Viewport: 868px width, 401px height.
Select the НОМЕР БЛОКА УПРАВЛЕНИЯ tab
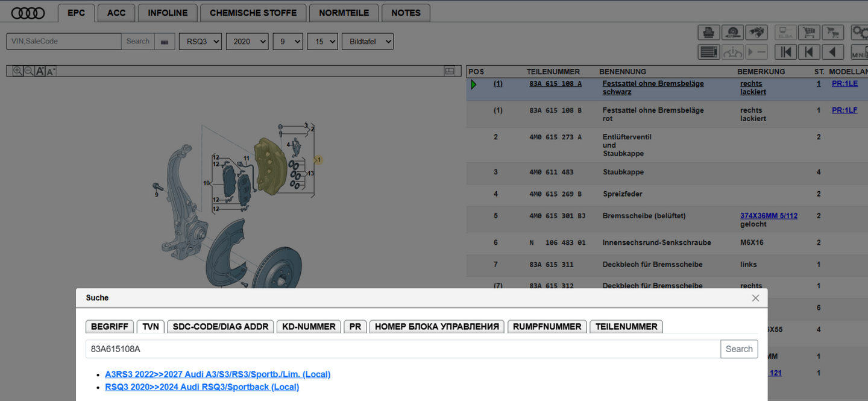pos(437,326)
